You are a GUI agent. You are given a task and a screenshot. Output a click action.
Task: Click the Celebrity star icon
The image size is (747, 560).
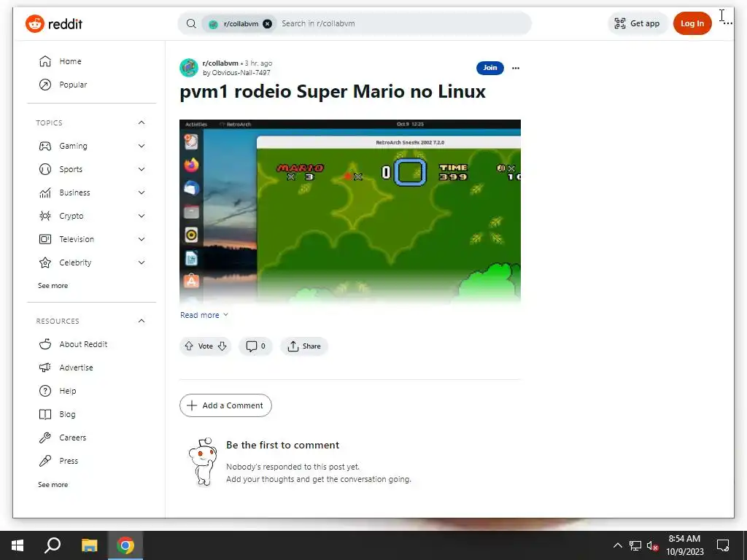(x=44, y=262)
